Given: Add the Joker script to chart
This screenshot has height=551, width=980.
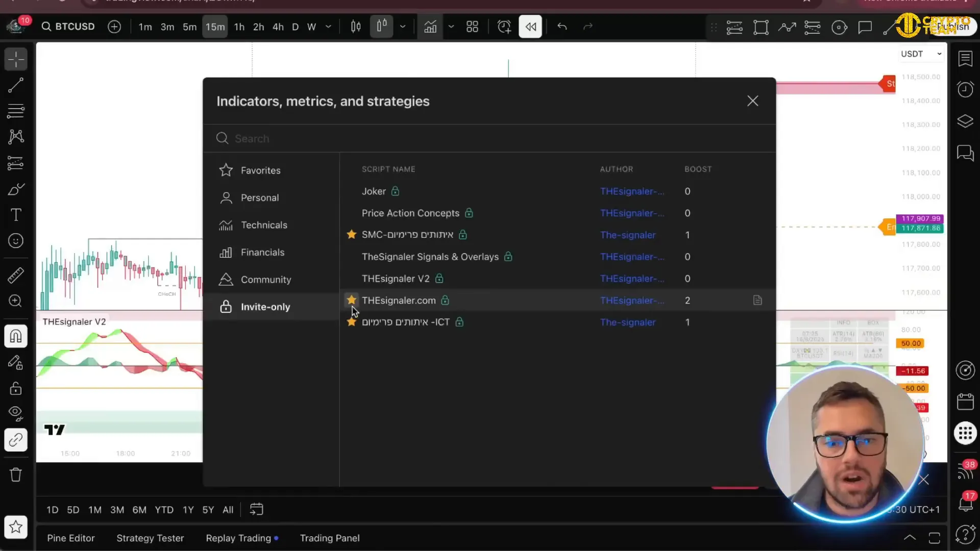Looking at the screenshot, I should pyautogui.click(x=557, y=191).
